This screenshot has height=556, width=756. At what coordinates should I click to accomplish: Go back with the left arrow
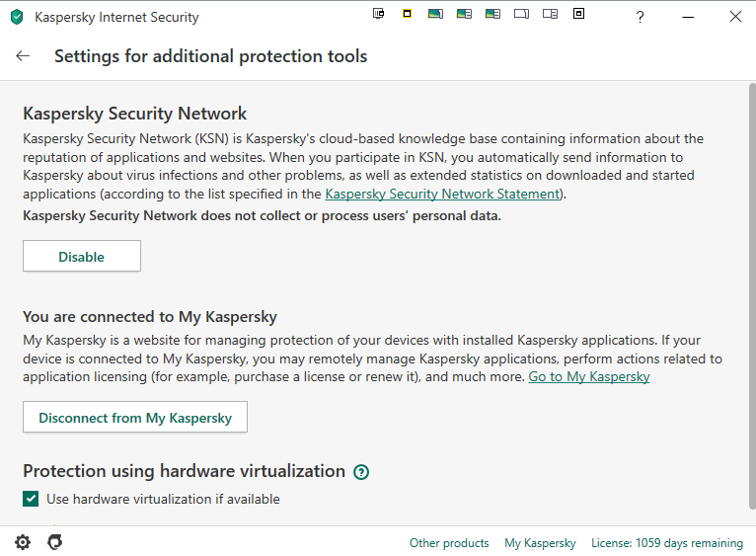click(23, 56)
